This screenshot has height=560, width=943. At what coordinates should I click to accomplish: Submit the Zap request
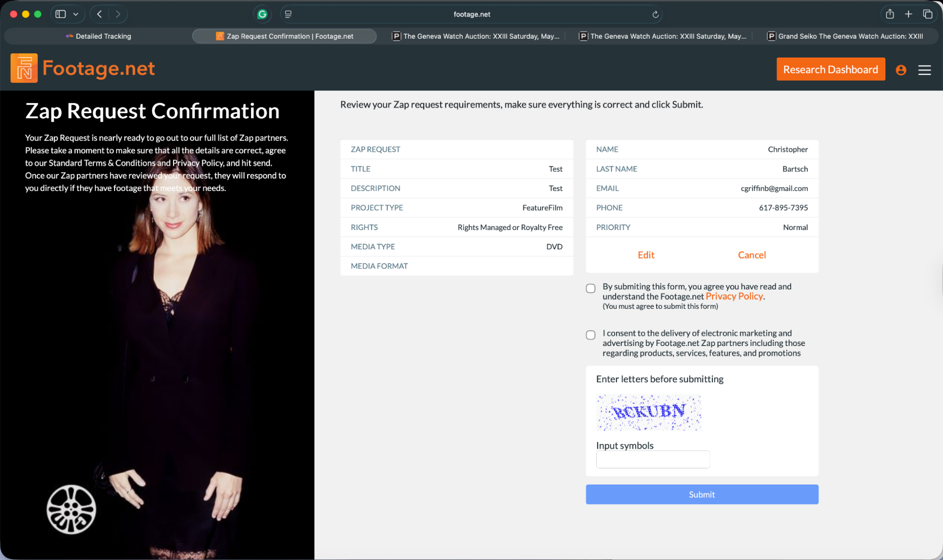point(701,494)
